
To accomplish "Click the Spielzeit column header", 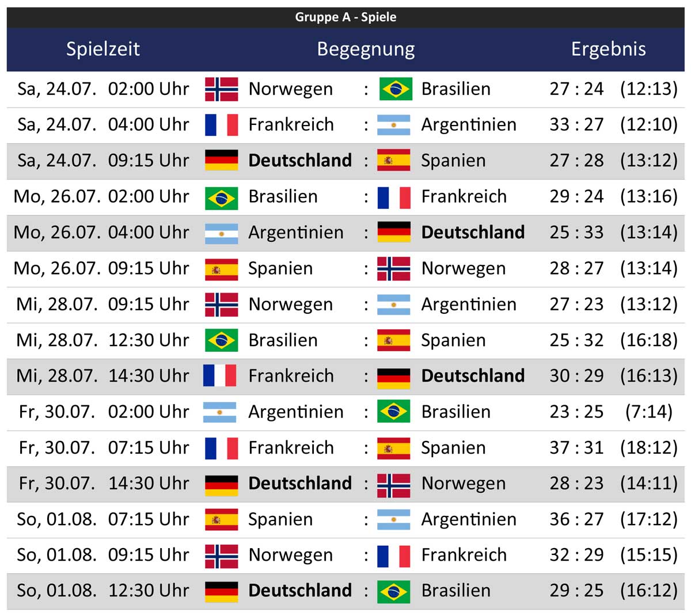I will click(x=103, y=49).
